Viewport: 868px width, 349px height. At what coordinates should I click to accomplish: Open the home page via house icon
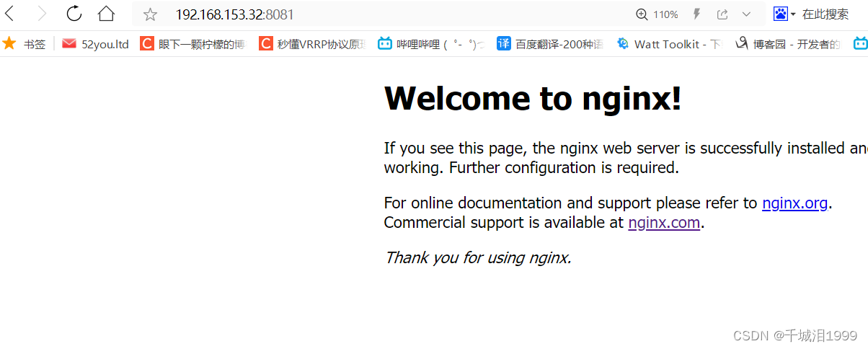click(106, 14)
